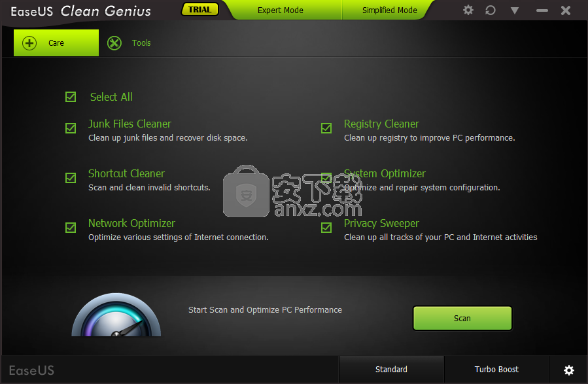Toggle the Select All checkbox
The width and height of the screenshot is (588, 384).
[71, 97]
